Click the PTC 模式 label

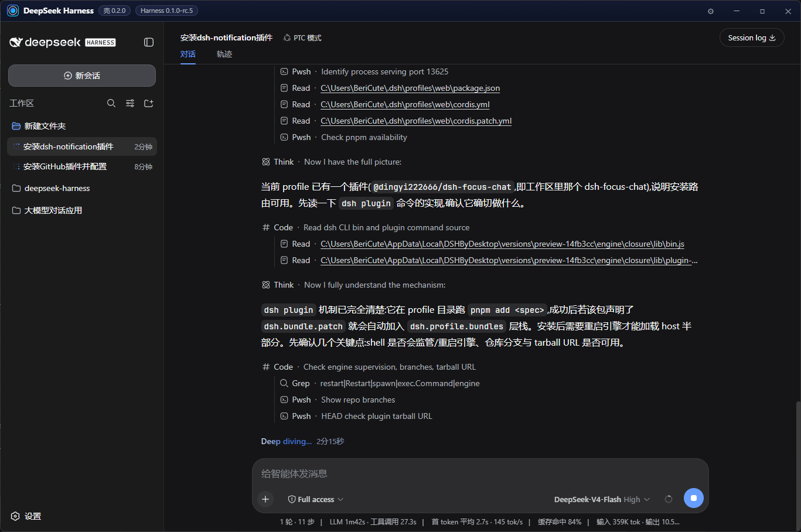308,37
